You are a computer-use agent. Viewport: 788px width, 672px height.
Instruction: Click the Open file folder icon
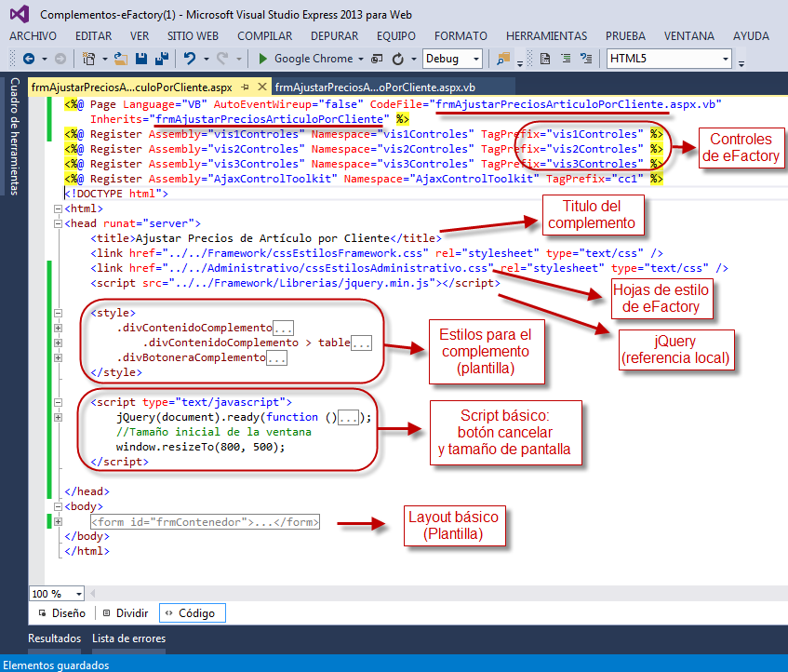point(121,59)
